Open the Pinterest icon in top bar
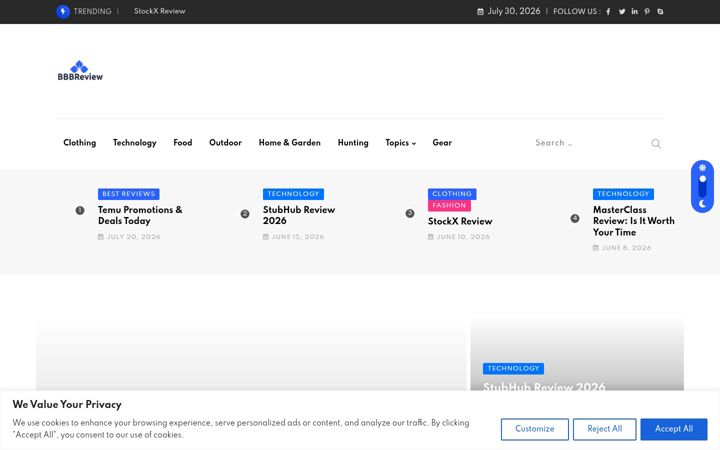This screenshot has height=450, width=720. coord(647,11)
